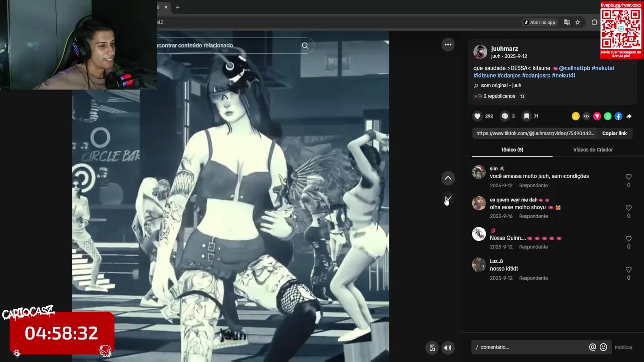Like the 'Nossa Quinn' comment
644x362 pixels.
(x=628, y=239)
